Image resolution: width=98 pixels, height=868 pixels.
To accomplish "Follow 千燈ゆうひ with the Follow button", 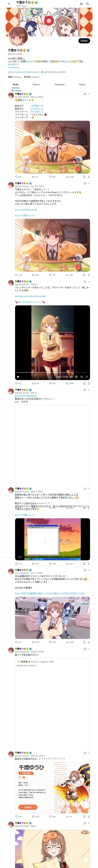I will [84, 41].
